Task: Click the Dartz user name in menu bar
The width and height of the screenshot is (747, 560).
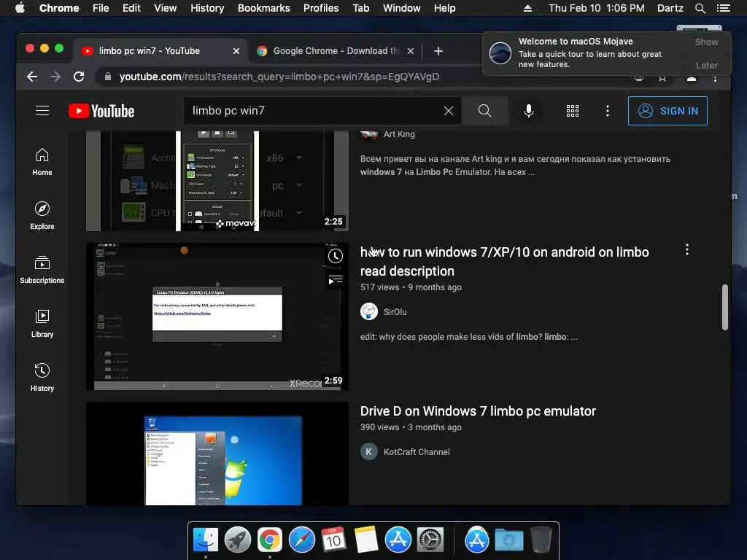Action: (670, 8)
